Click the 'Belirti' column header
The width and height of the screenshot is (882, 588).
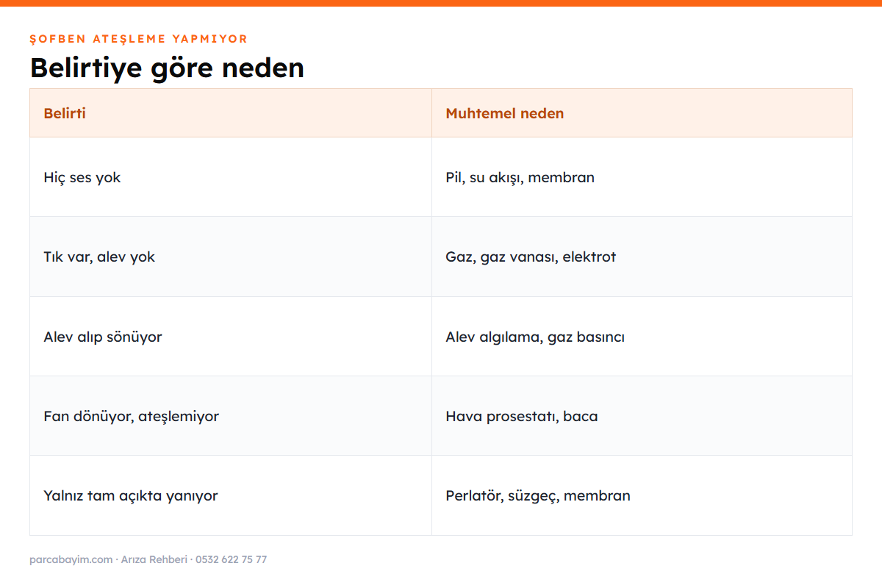(230, 113)
